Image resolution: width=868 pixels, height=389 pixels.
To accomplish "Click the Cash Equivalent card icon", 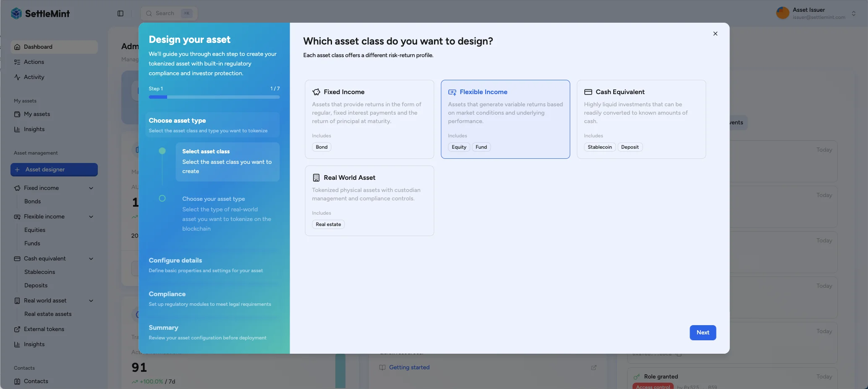I will (588, 92).
